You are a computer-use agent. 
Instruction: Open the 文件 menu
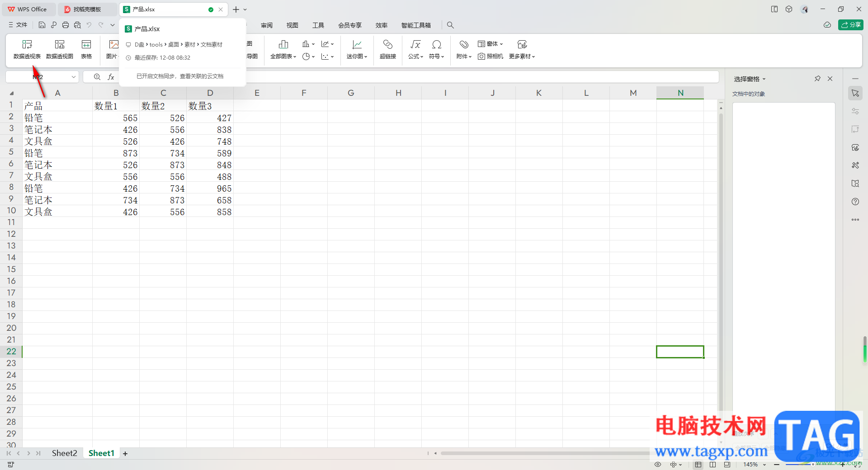18,25
